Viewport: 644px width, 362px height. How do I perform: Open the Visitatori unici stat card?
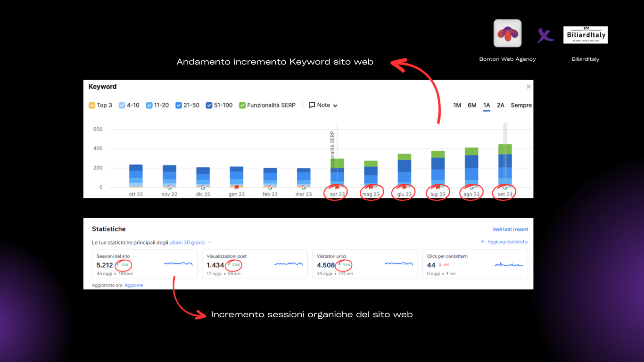[365, 264]
